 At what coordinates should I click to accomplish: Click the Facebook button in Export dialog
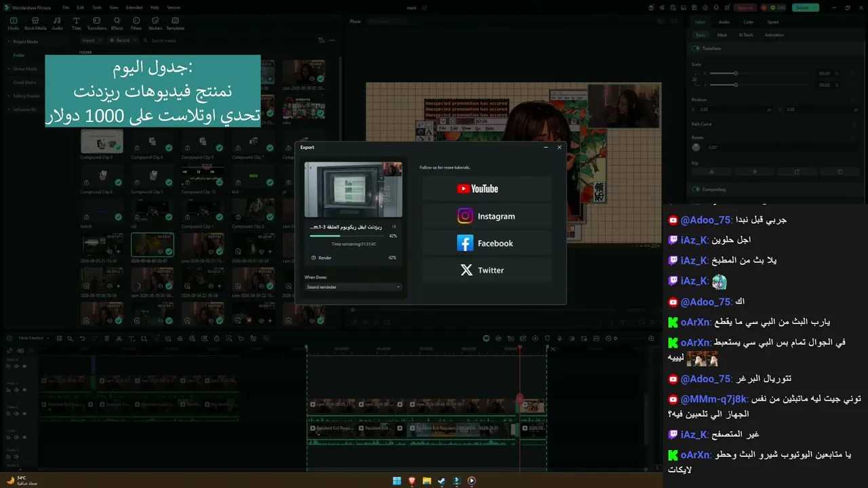click(486, 243)
